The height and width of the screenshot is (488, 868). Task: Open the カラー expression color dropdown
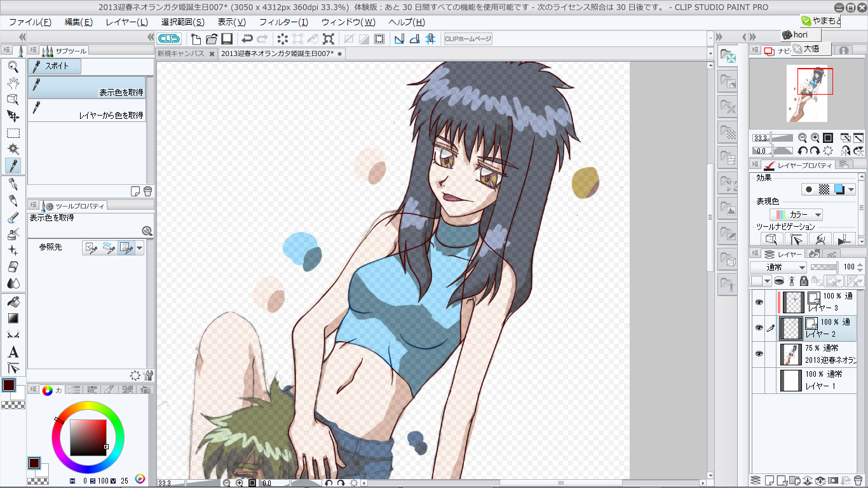coord(796,215)
